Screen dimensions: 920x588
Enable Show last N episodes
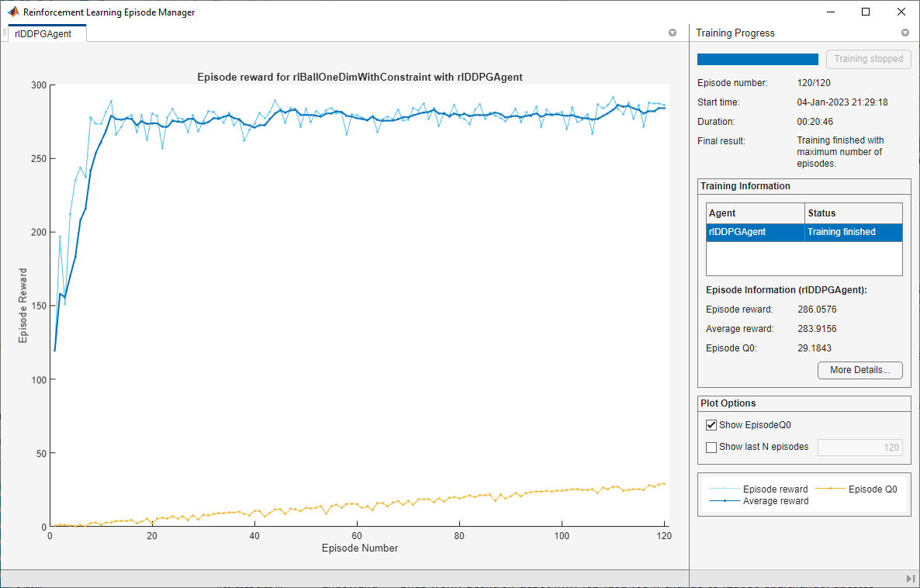click(x=711, y=447)
